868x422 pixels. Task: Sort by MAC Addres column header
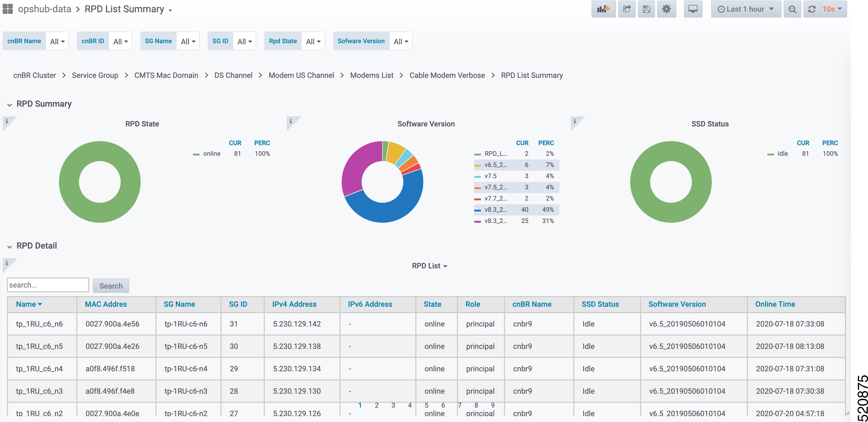coord(106,304)
